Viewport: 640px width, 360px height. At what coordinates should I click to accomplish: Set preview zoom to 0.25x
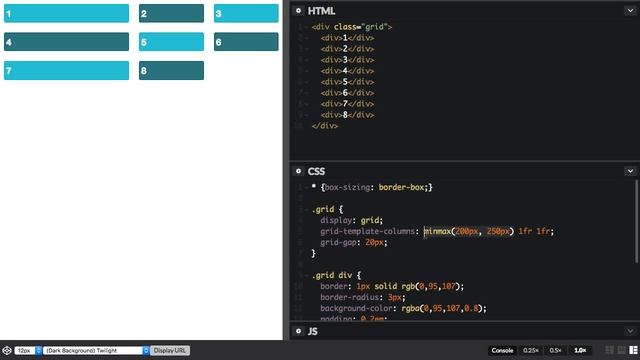click(x=531, y=350)
